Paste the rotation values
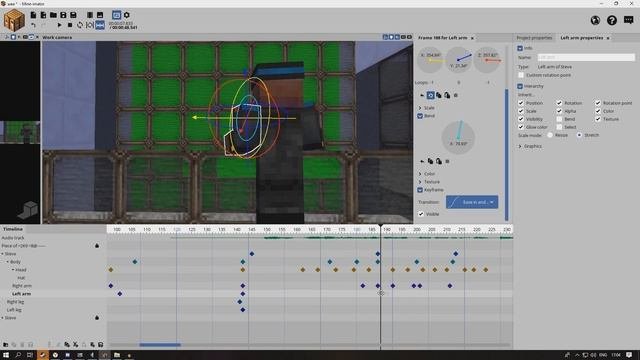 [447, 95]
